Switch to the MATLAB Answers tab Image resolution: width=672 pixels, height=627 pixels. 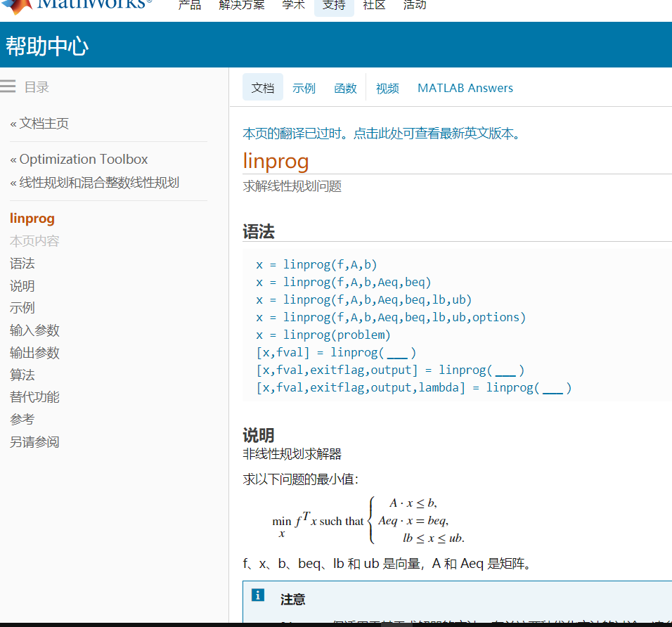pos(465,88)
